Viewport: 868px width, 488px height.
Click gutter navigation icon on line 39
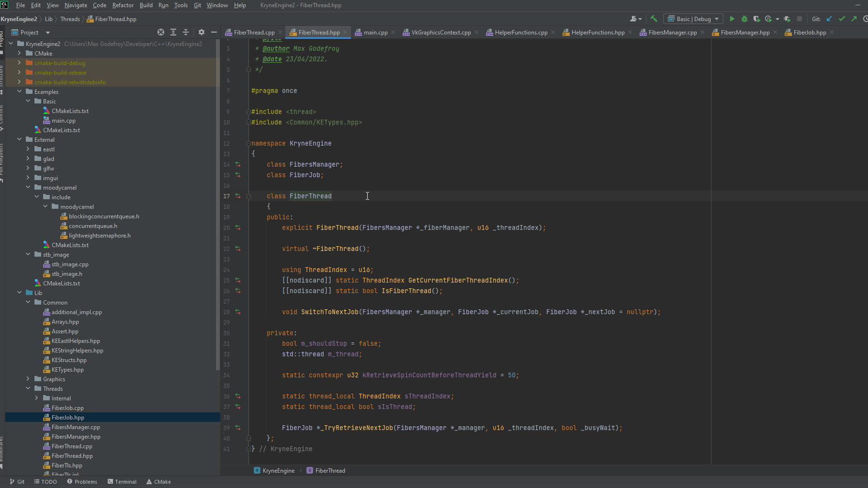[238, 428]
